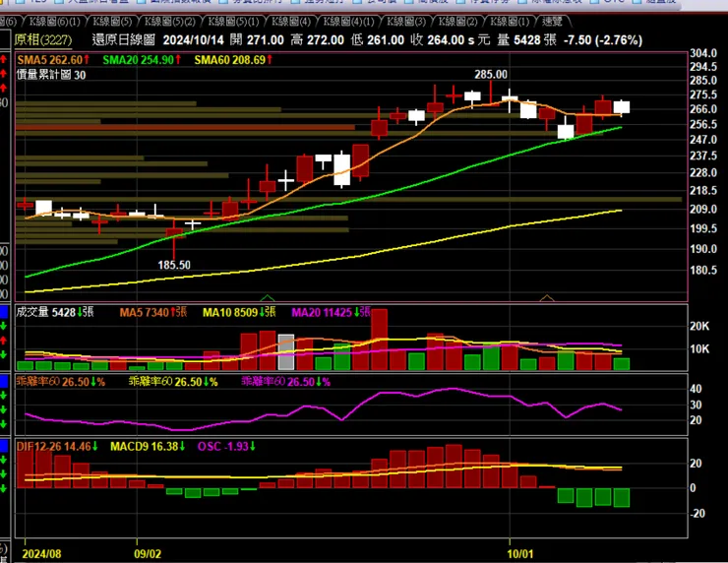Select the gray highlighted volume bar

[x=286, y=352]
